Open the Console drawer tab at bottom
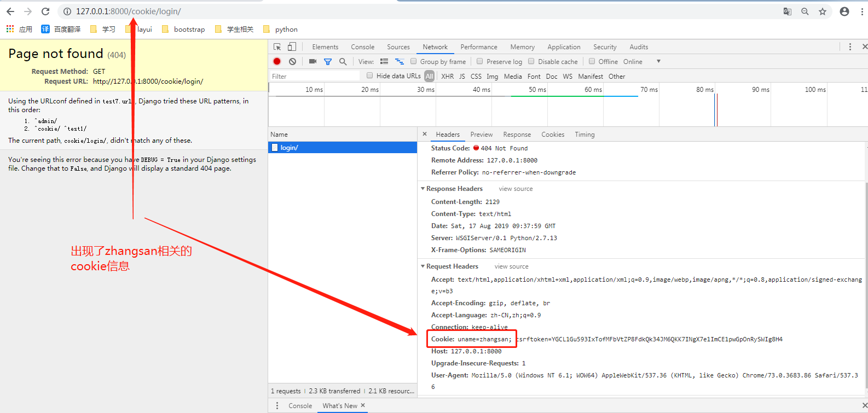 [x=300, y=406]
